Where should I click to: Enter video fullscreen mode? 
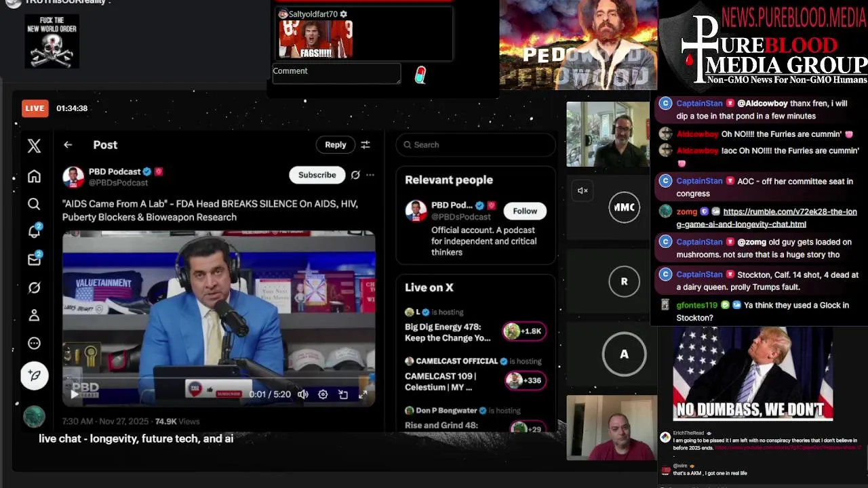pos(363,394)
